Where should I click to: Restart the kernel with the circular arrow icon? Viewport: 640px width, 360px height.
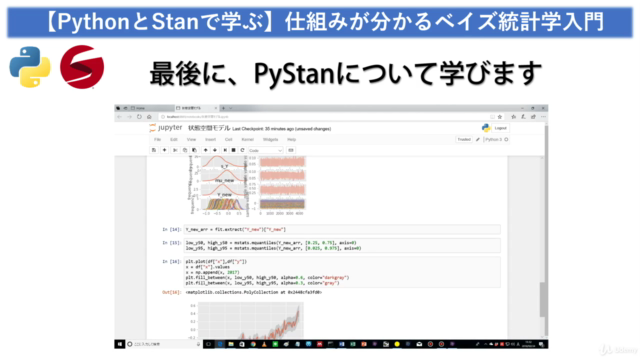[x=242, y=150]
